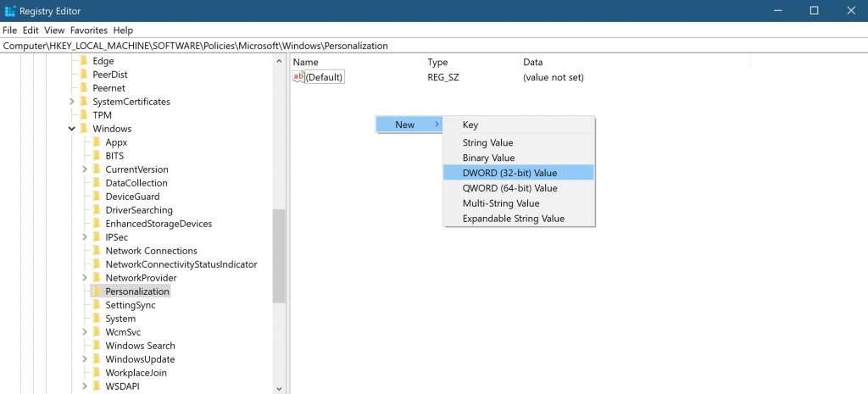Click the New submenu item
The height and width of the screenshot is (394, 868).
click(409, 125)
